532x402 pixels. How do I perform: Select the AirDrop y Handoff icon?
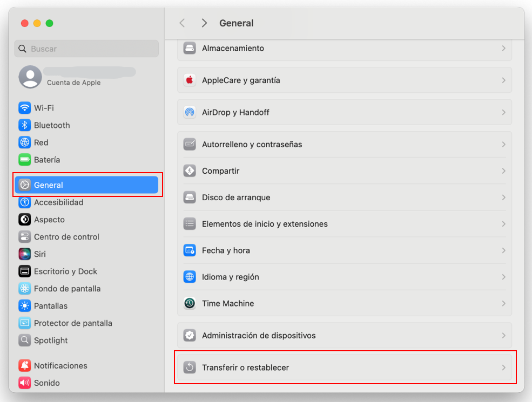pyautogui.click(x=190, y=112)
